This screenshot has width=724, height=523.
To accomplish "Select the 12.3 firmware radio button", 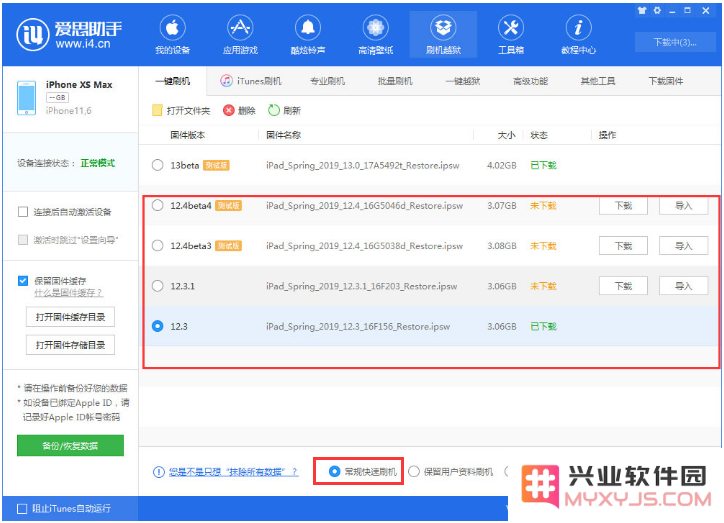I will (157, 326).
